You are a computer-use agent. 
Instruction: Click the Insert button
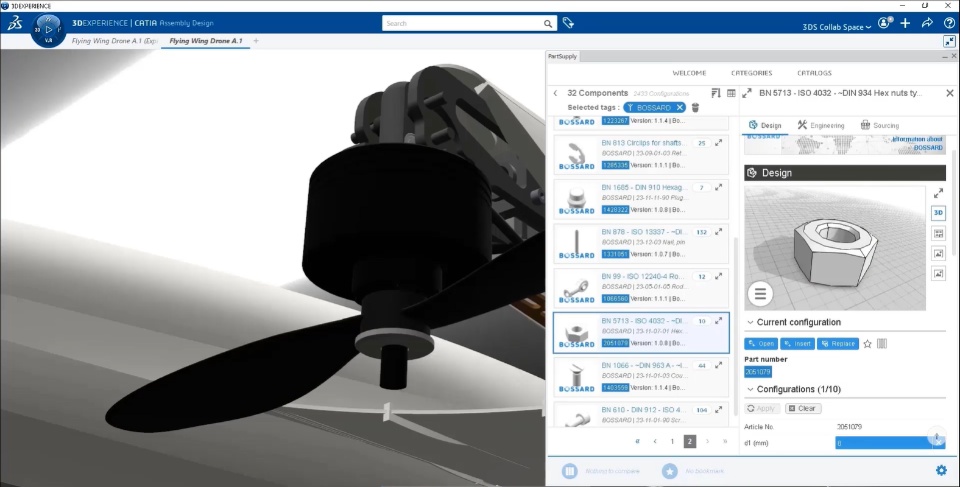[797, 344]
